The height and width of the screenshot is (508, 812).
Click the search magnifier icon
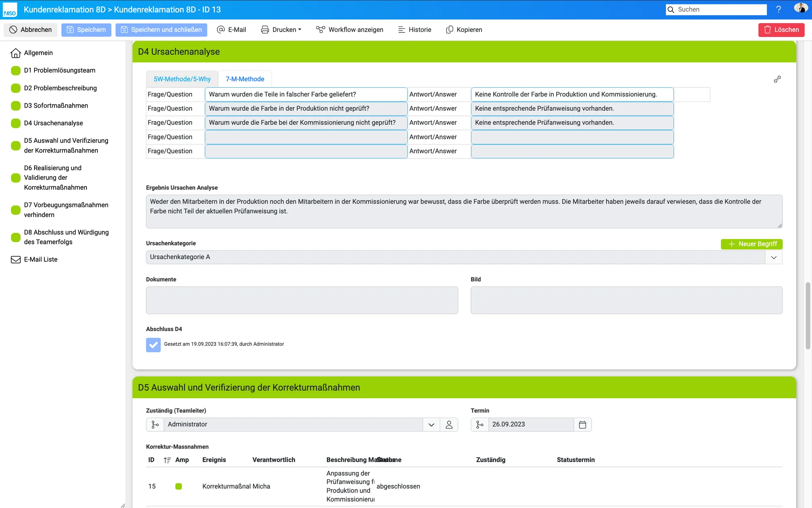671,9
